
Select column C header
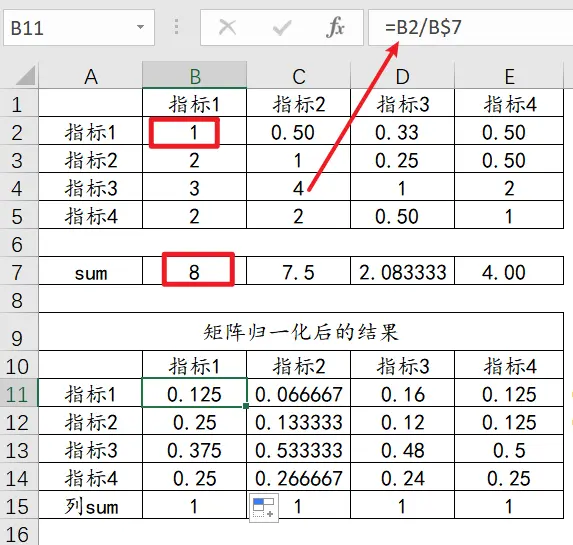coord(298,75)
